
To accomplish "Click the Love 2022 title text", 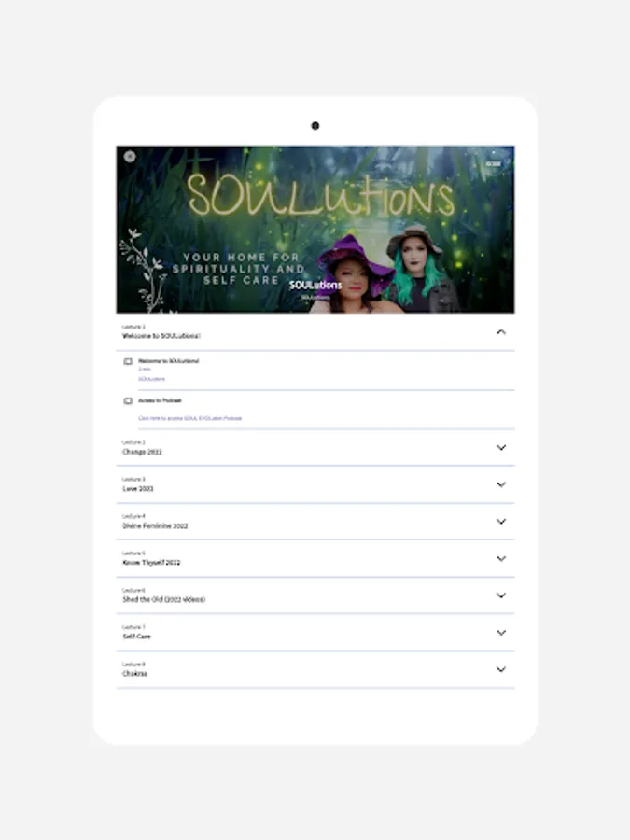I will [138, 488].
